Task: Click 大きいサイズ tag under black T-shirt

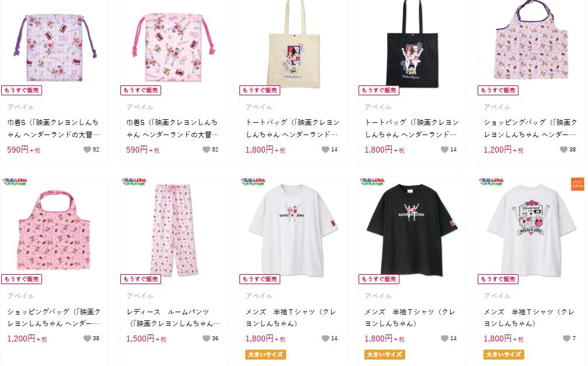Action: pos(385,354)
